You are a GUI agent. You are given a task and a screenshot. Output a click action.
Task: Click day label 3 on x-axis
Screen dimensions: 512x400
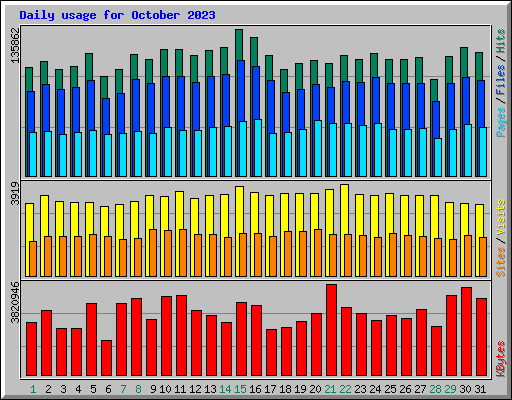pos(63,389)
